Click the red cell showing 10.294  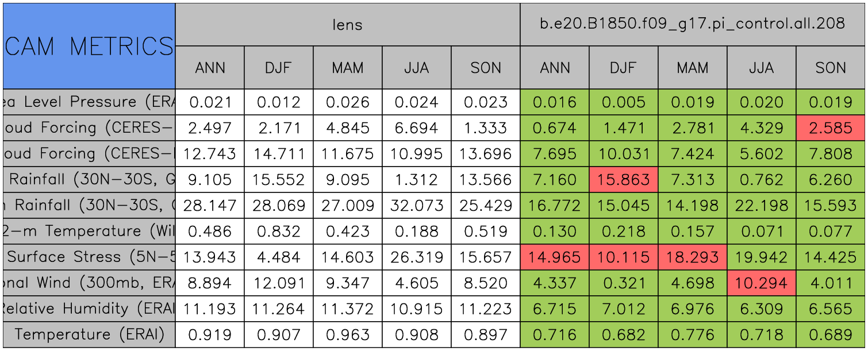[762, 283]
